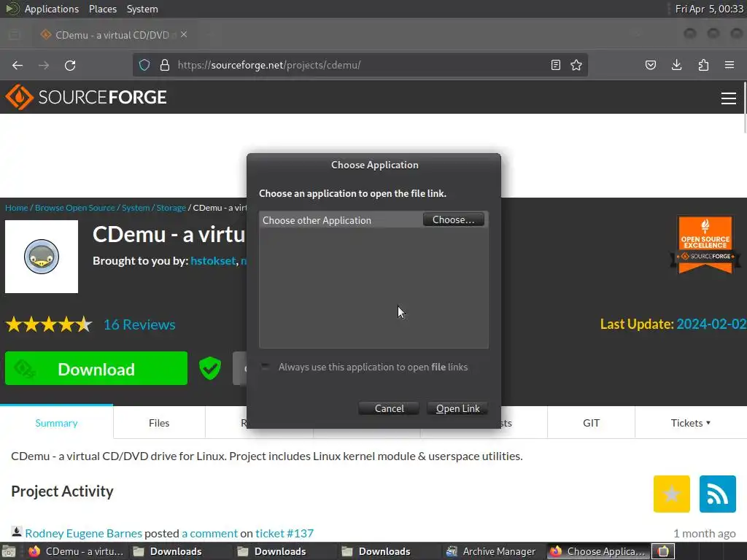Click the page vertical scrollbar
Image resolution: width=747 pixels, height=560 pixels.
point(743,108)
